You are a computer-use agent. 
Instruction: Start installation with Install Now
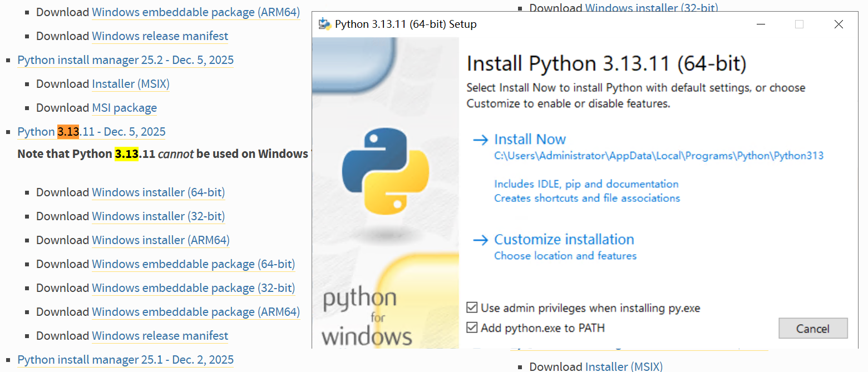pos(530,140)
